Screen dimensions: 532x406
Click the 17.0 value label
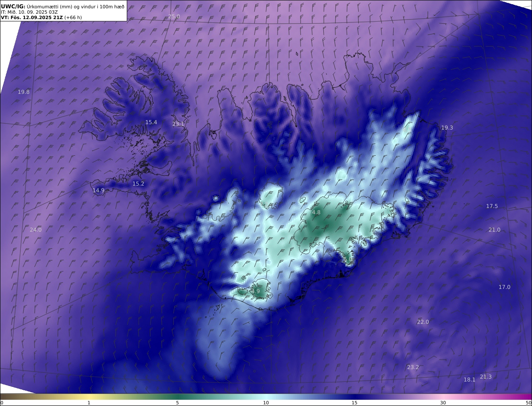click(x=505, y=287)
